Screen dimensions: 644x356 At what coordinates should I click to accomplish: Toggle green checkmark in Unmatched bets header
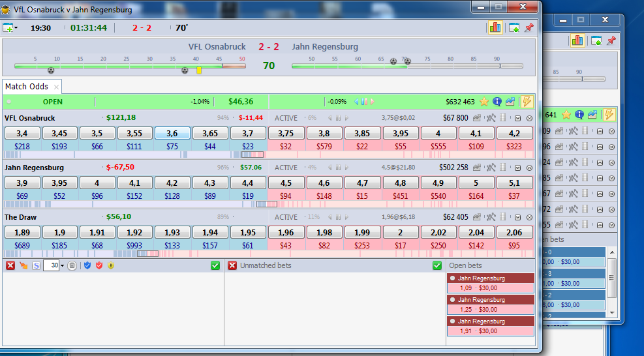(437, 265)
